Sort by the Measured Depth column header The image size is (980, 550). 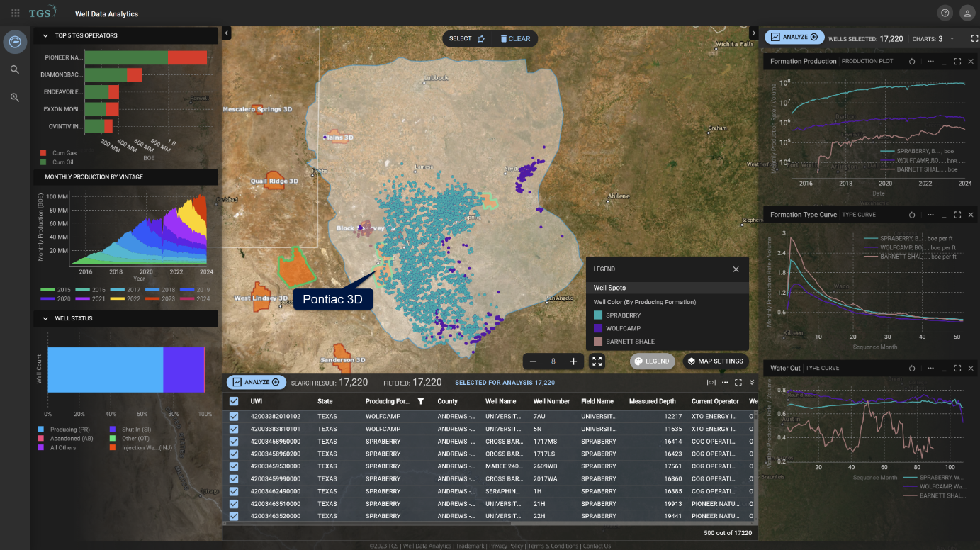tap(652, 401)
